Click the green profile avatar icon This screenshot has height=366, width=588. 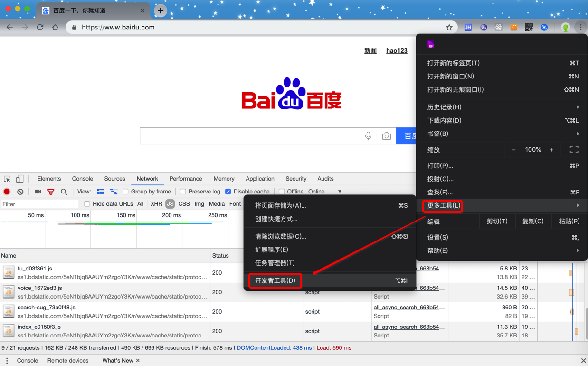coord(565,27)
